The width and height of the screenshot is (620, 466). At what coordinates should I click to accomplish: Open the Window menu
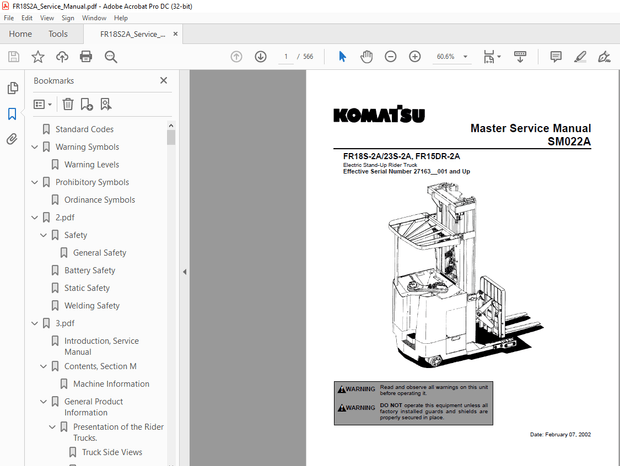tap(94, 18)
